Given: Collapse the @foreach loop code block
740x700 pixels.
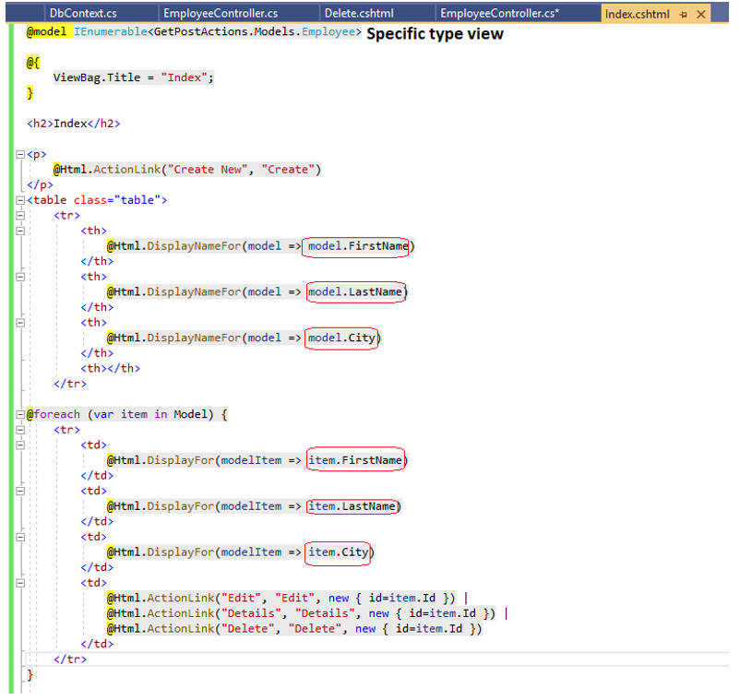Looking at the screenshot, I should 20,414.
